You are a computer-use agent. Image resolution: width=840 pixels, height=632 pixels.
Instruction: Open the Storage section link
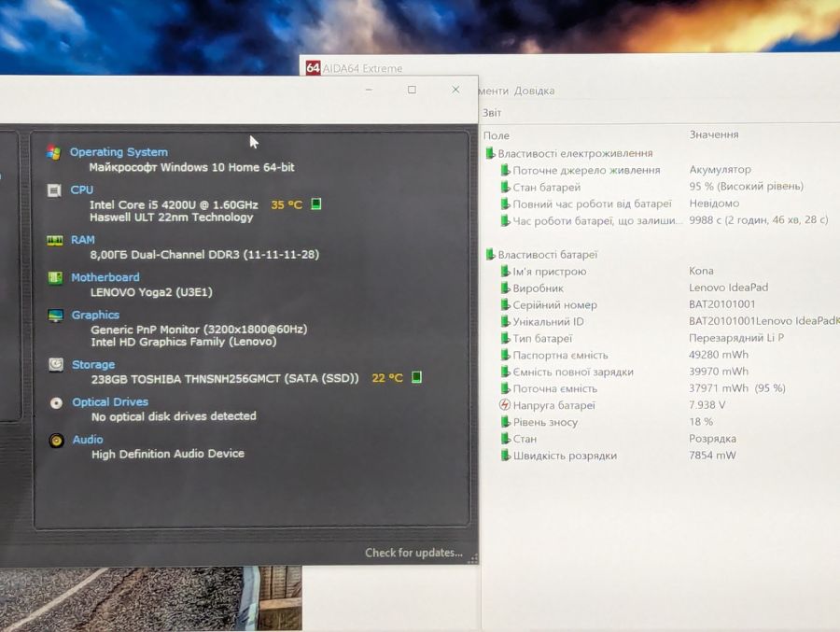coord(93,364)
